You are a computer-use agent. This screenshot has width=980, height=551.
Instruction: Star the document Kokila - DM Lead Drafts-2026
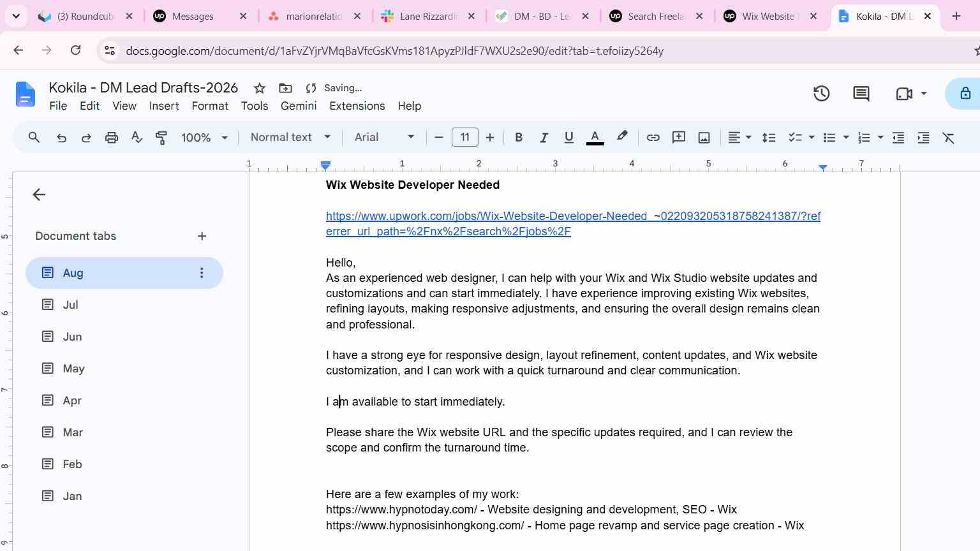259,88
